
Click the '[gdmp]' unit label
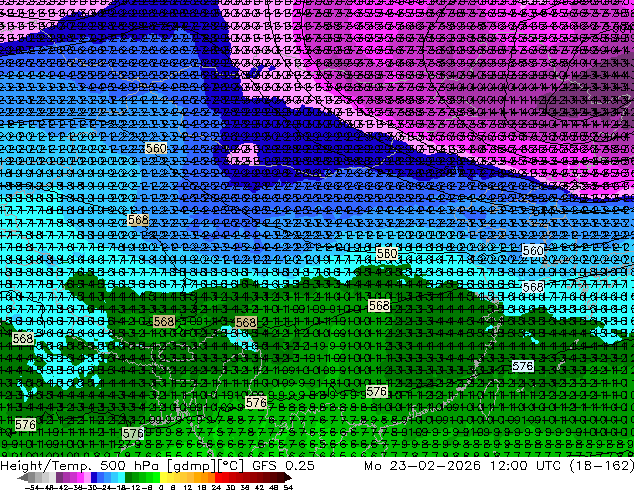point(190,466)
